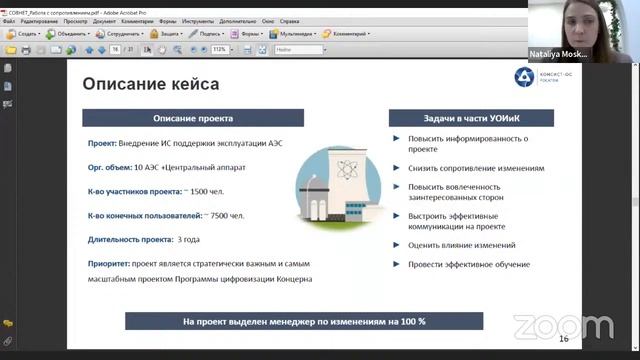This screenshot has height=360, width=640.
Task: Open the Справка menu
Action: [289, 21]
